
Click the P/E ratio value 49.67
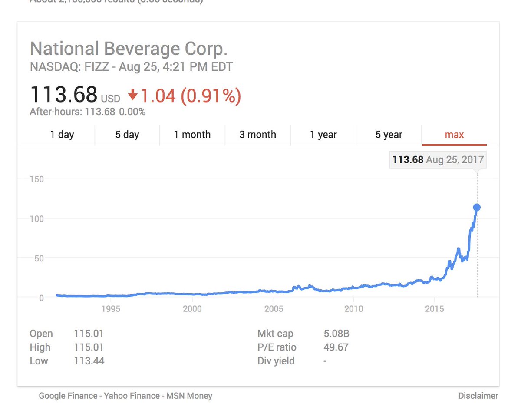click(336, 347)
